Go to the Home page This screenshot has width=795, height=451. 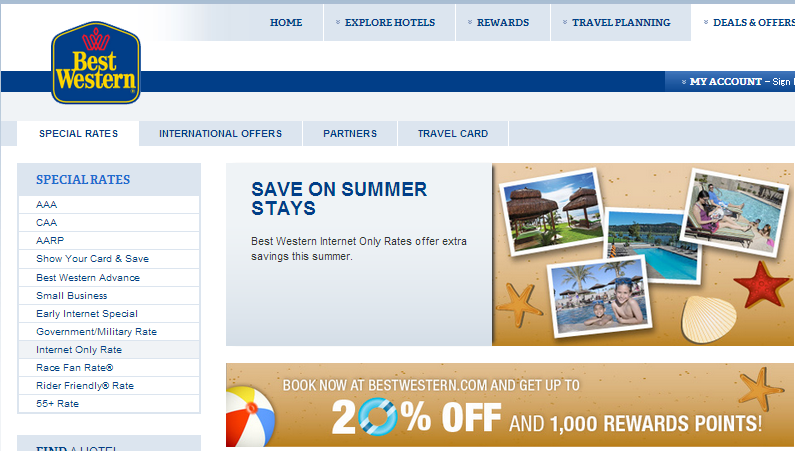(286, 23)
